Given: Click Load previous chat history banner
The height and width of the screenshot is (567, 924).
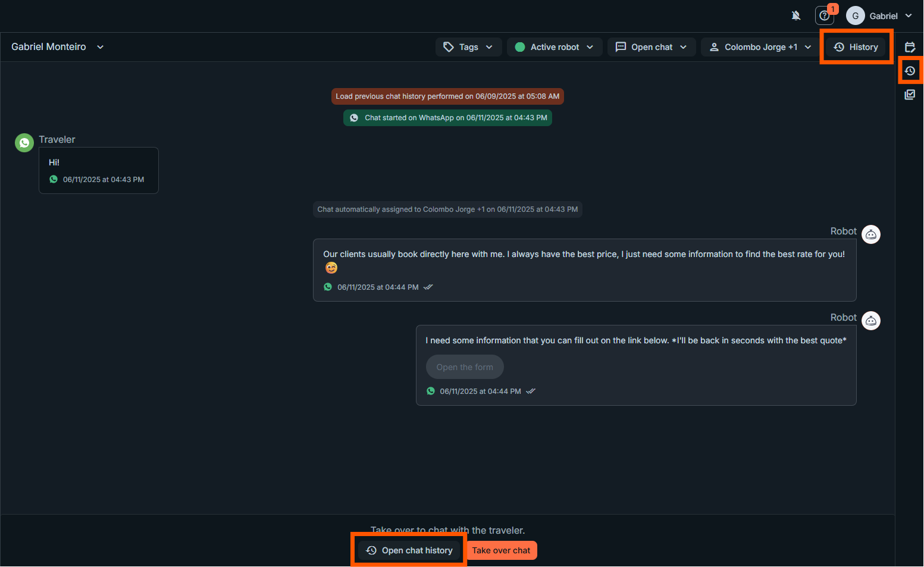Looking at the screenshot, I should pos(447,96).
